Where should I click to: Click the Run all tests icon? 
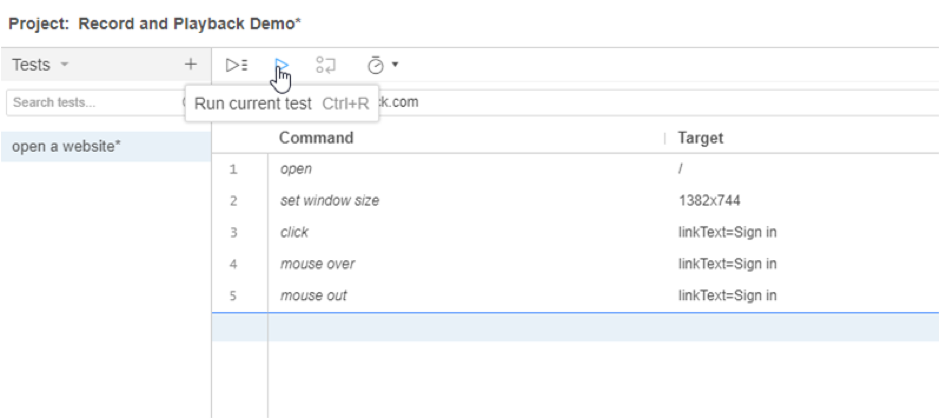tap(236, 65)
